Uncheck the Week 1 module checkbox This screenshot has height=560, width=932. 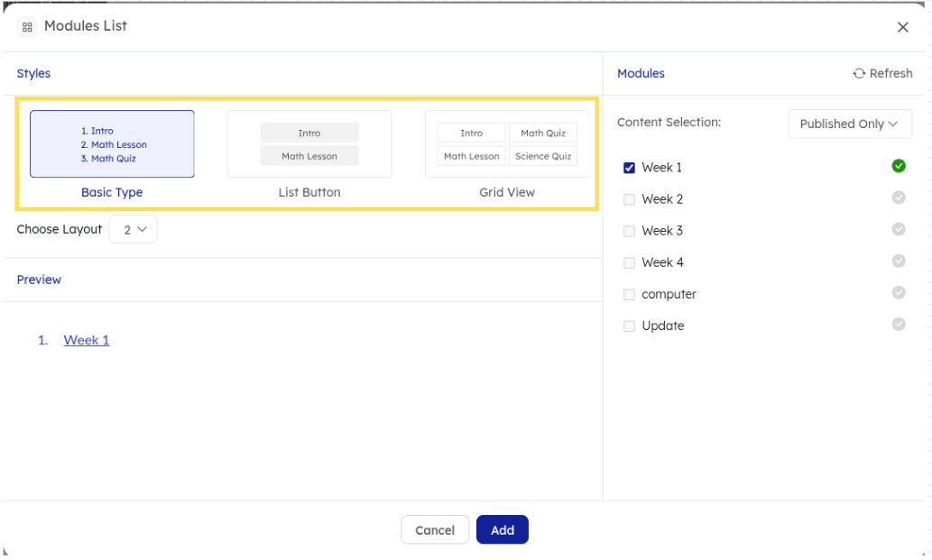tap(630, 168)
